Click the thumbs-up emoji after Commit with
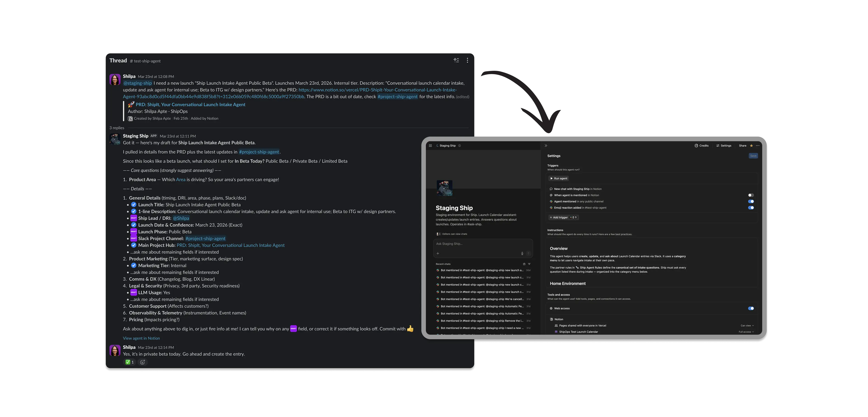868x417 pixels. (410, 329)
